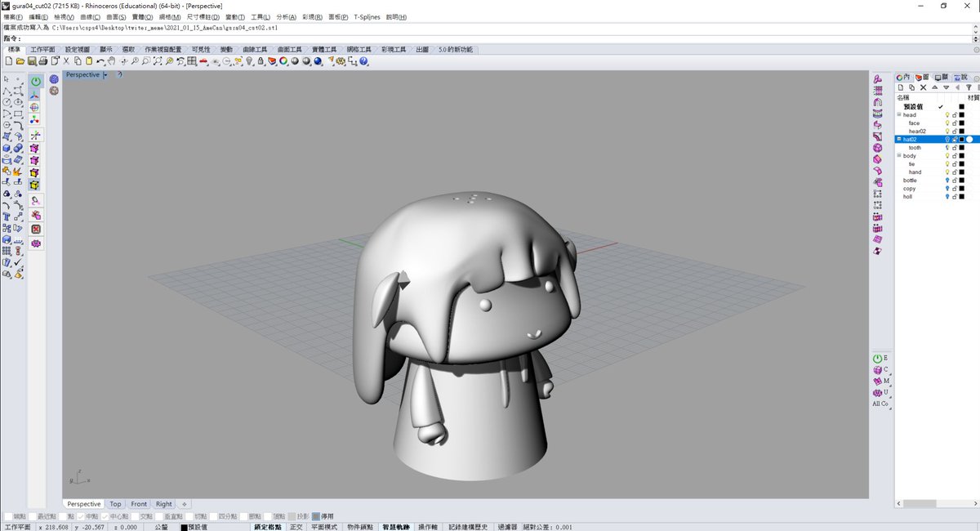The image size is (980, 531).
Task: Click the Help question mark icon
Action: click(x=363, y=61)
